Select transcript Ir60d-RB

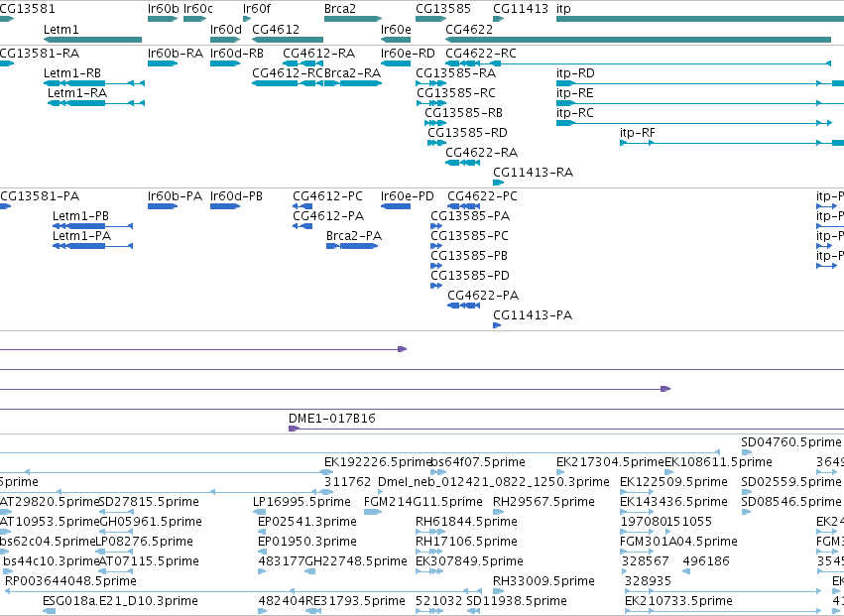(x=237, y=53)
